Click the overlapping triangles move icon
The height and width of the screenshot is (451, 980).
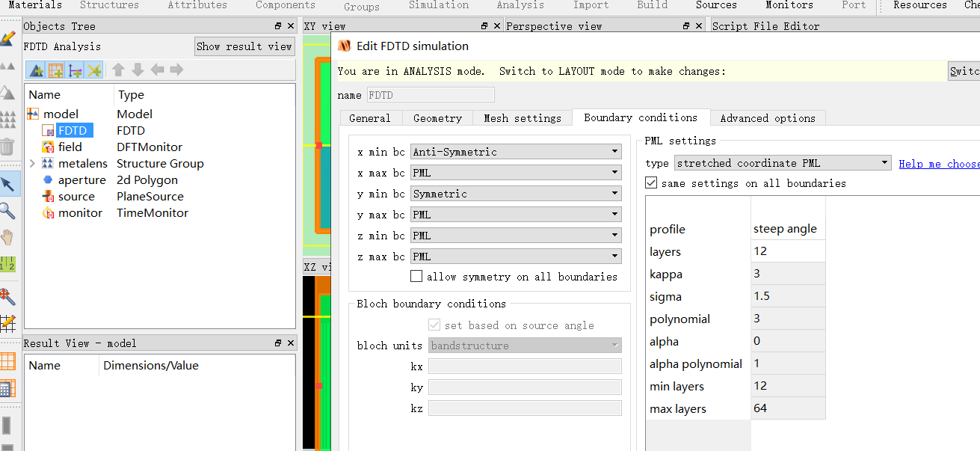pos(7,92)
